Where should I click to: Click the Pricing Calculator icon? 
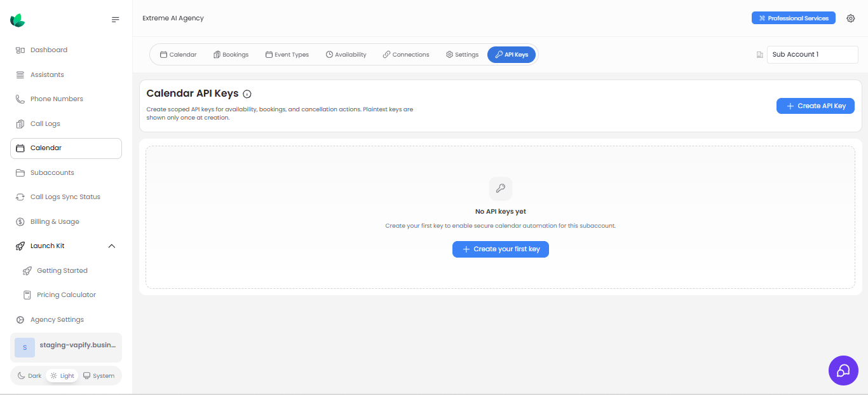pyautogui.click(x=27, y=295)
